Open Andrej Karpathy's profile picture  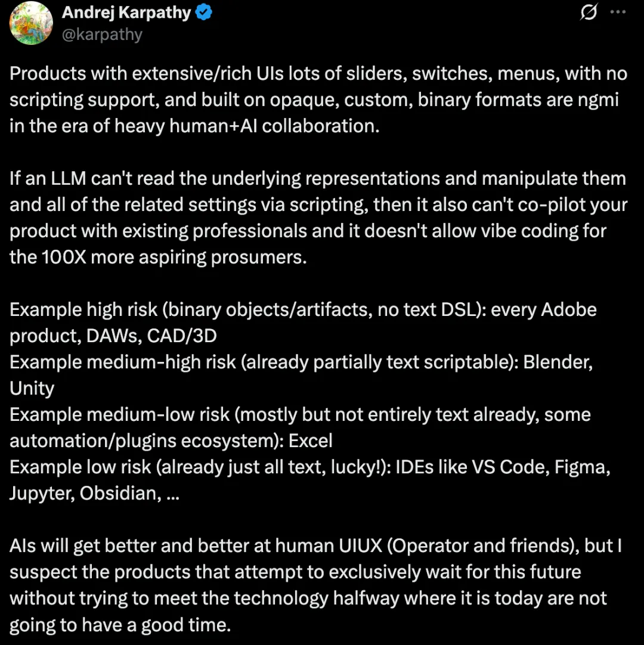pos(31,23)
